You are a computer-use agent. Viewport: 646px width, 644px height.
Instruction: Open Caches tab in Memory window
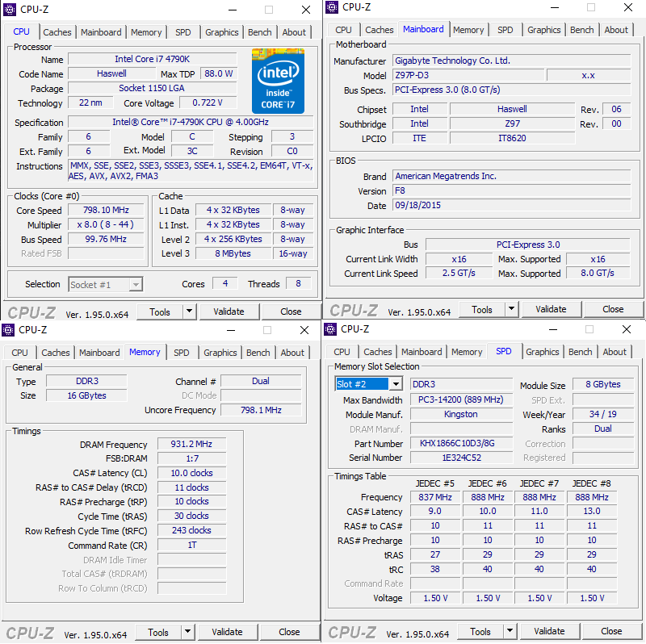(x=55, y=353)
